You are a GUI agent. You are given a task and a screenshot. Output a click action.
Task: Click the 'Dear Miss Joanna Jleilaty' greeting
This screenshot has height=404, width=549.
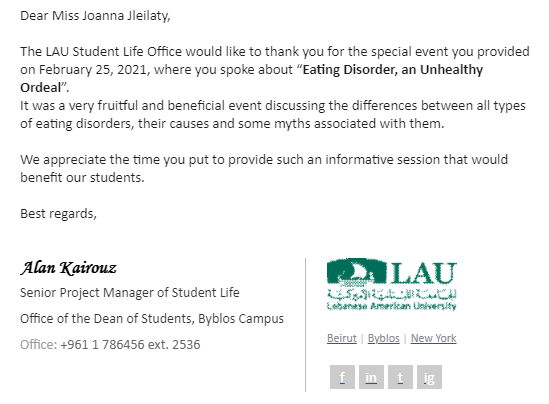(x=95, y=16)
